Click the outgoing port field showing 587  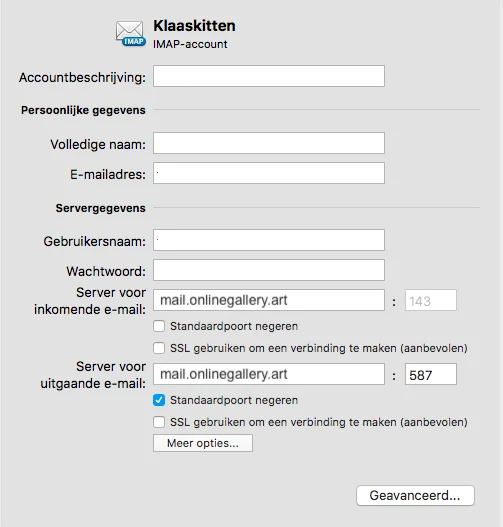(x=431, y=374)
